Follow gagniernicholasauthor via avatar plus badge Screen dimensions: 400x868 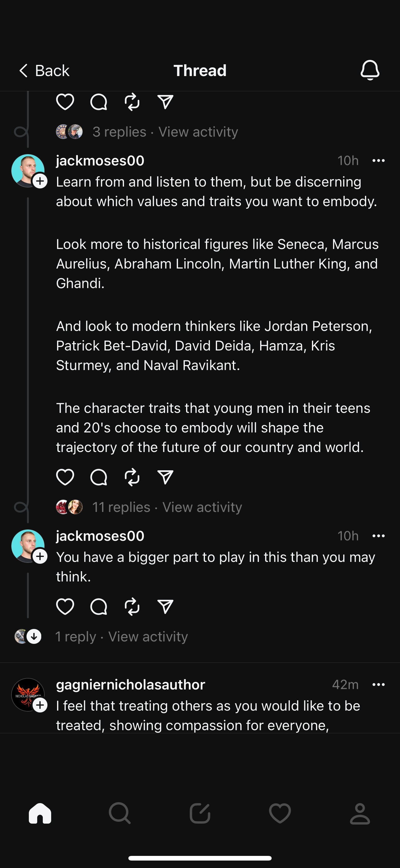[40, 705]
